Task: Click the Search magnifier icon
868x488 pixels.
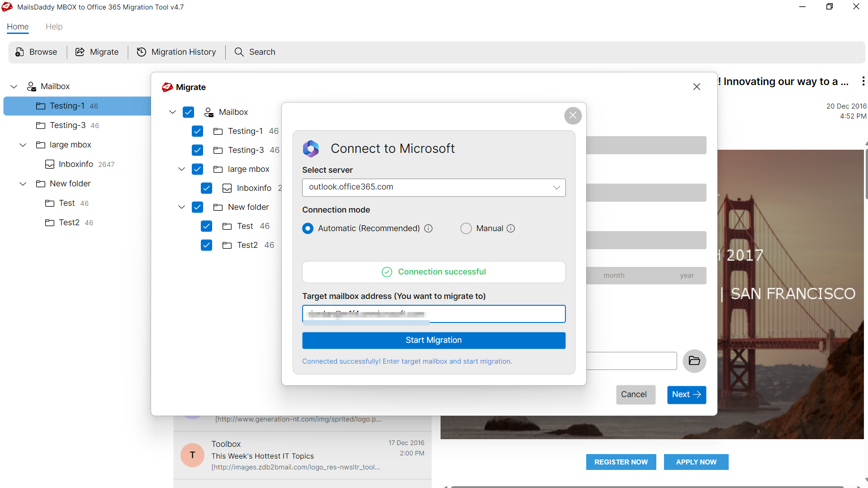Action: tap(239, 52)
